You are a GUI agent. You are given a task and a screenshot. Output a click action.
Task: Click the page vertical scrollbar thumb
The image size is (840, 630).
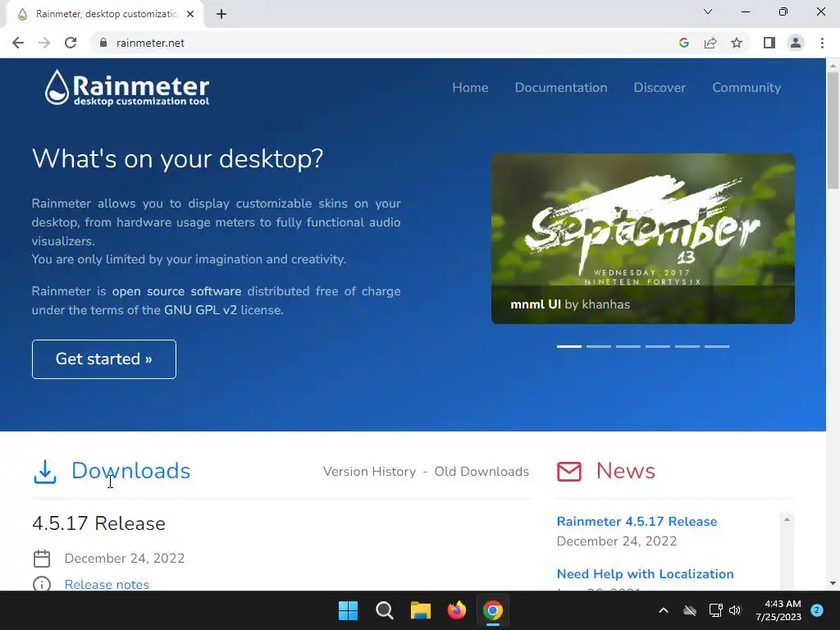833,130
